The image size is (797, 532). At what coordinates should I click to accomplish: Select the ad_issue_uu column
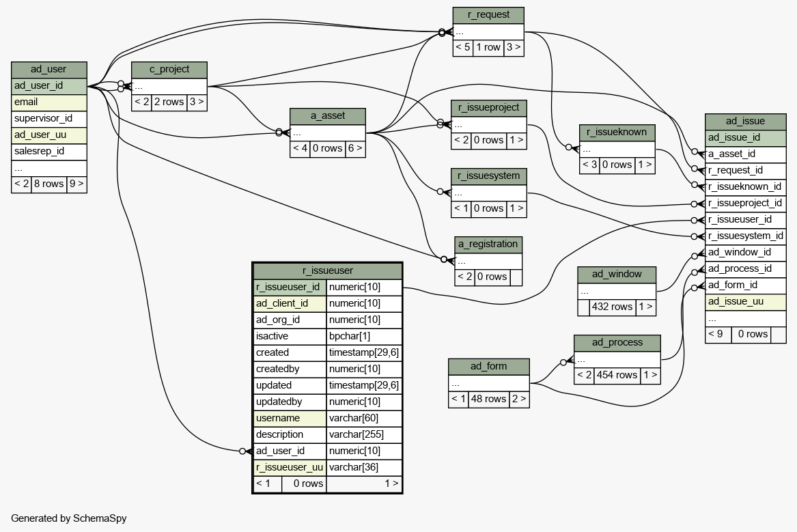746,302
